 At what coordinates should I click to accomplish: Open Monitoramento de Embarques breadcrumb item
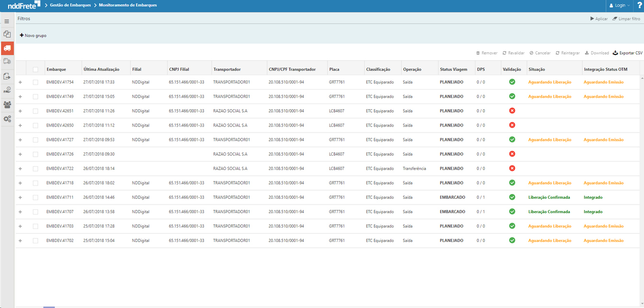[129, 6]
